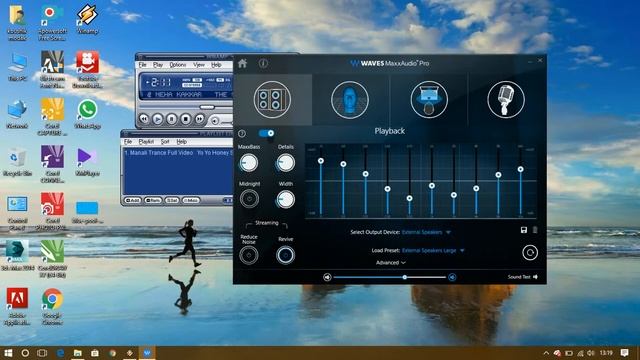Open Task View in taskbar

42,353
